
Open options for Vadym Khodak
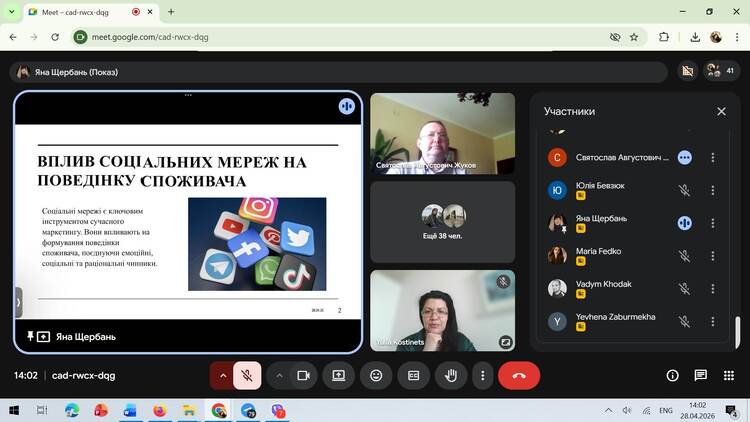point(713,289)
